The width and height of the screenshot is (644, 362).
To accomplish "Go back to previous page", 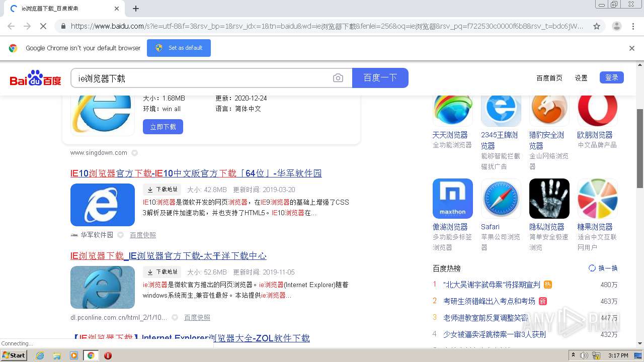I will coord(11,26).
